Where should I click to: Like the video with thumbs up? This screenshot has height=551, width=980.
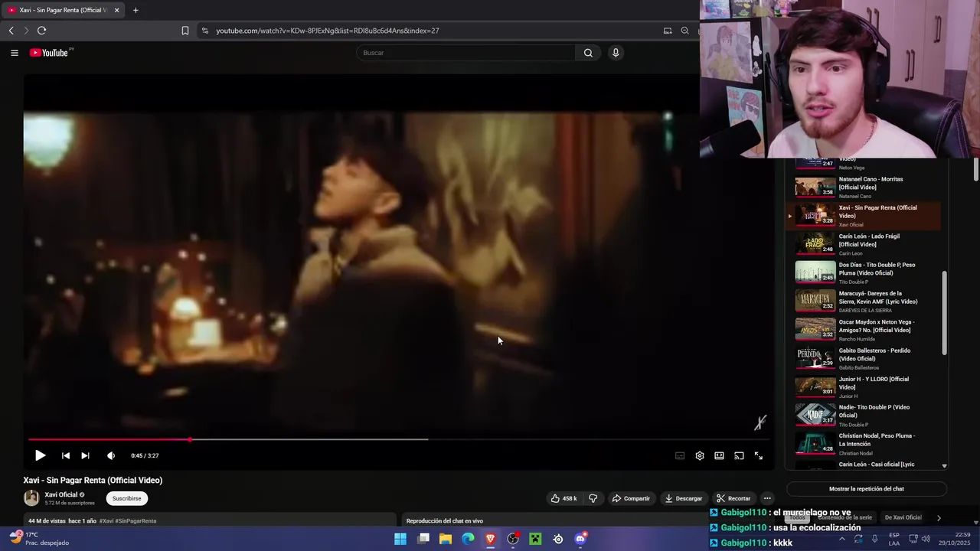point(563,498)
